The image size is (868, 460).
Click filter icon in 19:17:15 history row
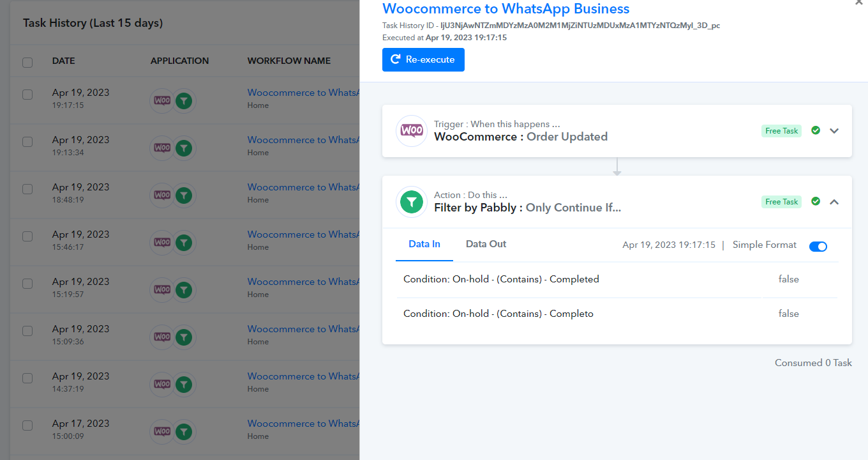click(x=184, y=100)
